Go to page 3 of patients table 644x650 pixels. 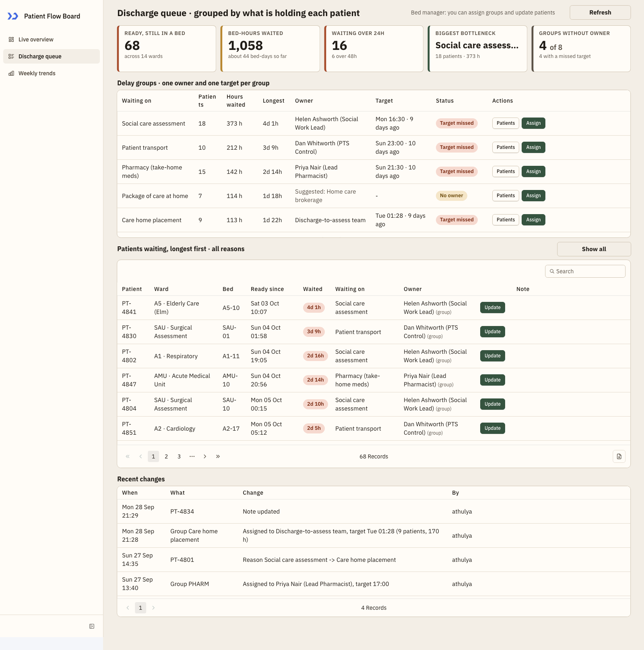pos(179,456)
